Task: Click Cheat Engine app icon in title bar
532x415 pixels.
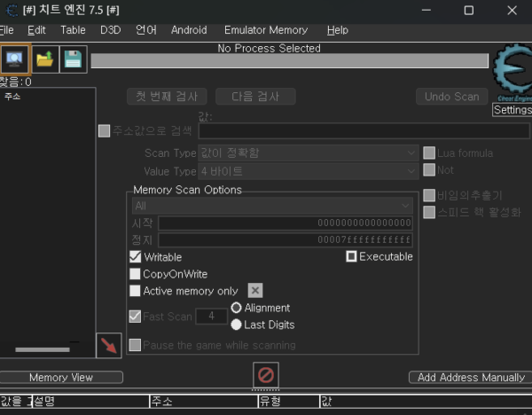Action: [x=12, y=10]
